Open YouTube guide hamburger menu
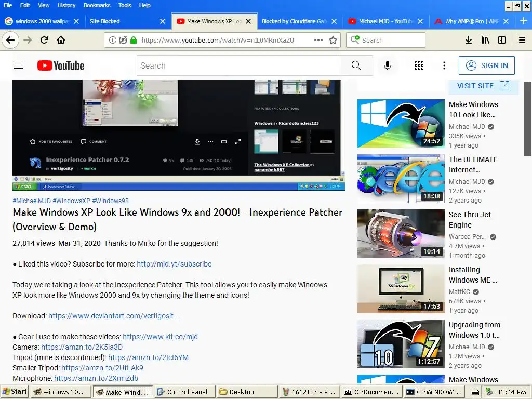 [19, 65]
